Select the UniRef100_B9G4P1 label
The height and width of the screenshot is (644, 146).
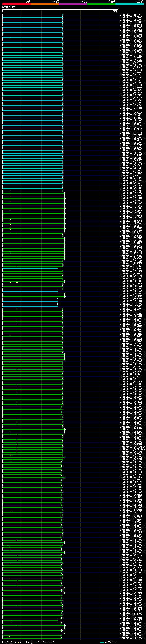click(x=131, y=95)
